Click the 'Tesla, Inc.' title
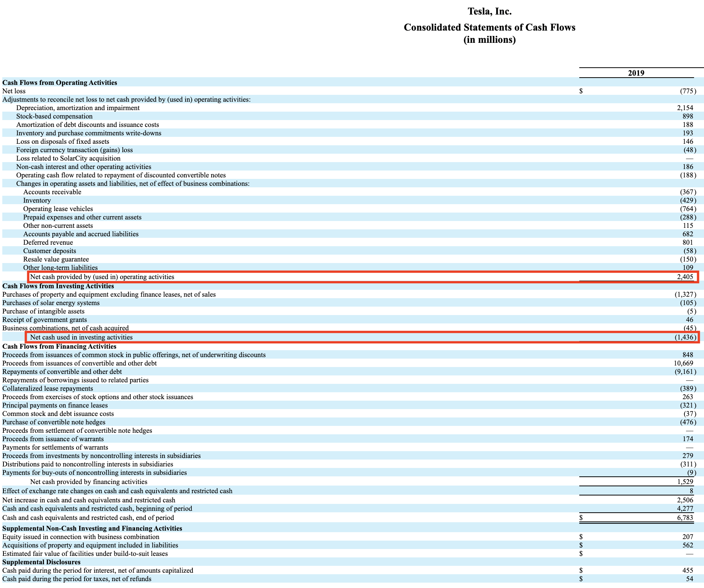The width and height of the screenshot is (704, 588). (489, 11)
